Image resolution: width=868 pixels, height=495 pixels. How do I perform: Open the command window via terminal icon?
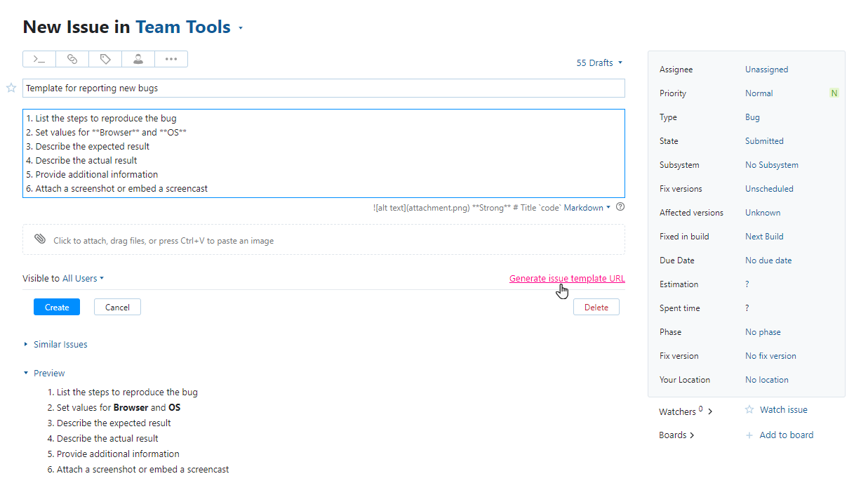[x=39, y=59]
